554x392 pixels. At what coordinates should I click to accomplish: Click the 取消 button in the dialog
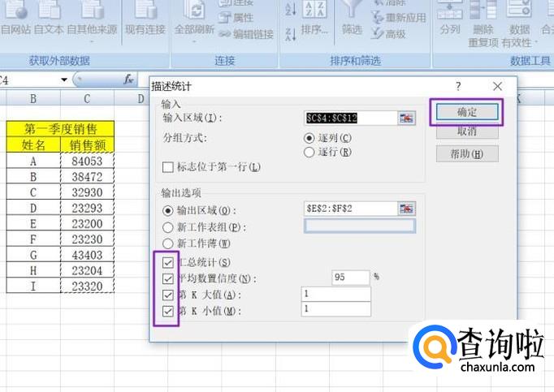tap(467, 131)
